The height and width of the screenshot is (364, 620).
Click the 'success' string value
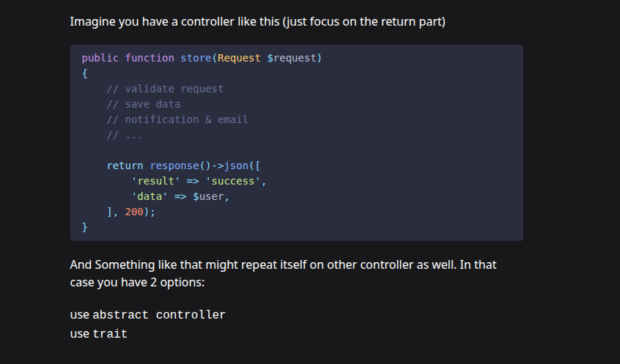(x=232, y=181)
